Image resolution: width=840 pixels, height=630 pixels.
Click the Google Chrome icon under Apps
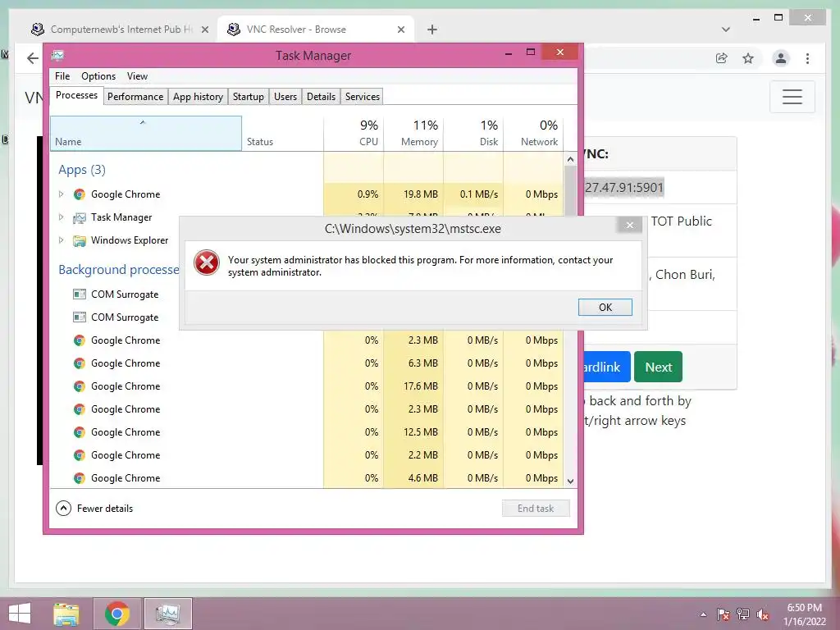[80, 194]
